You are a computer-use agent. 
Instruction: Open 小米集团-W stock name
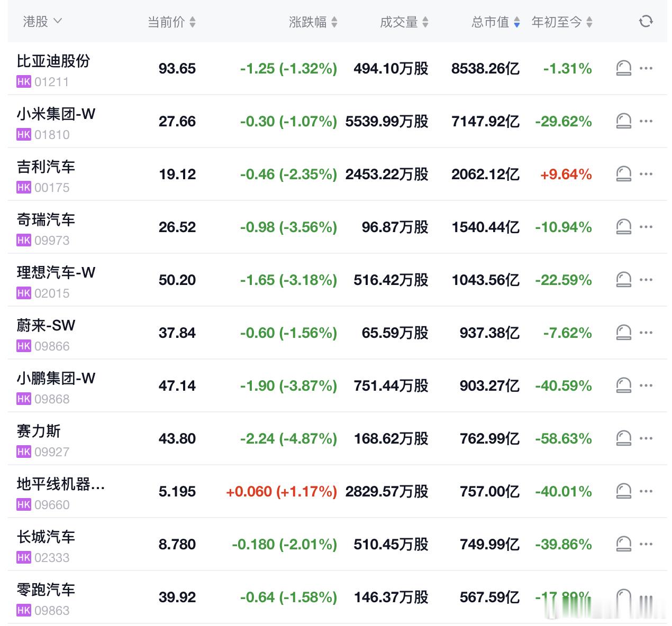point(56,114)
